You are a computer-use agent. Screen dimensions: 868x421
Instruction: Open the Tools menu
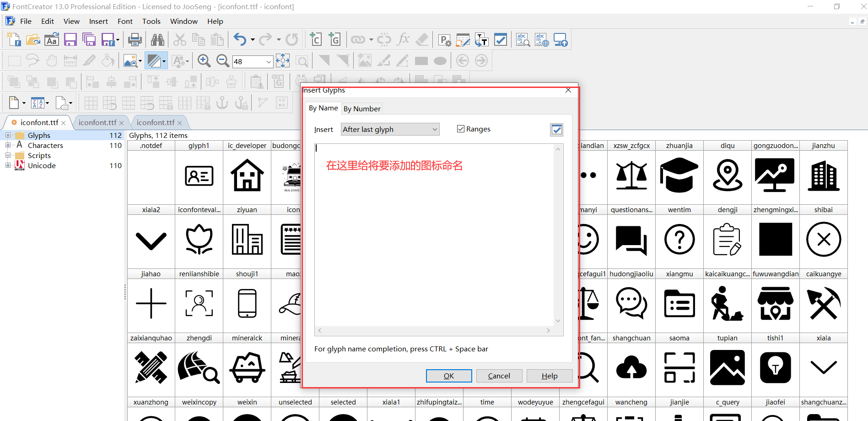tap(151, 21)
